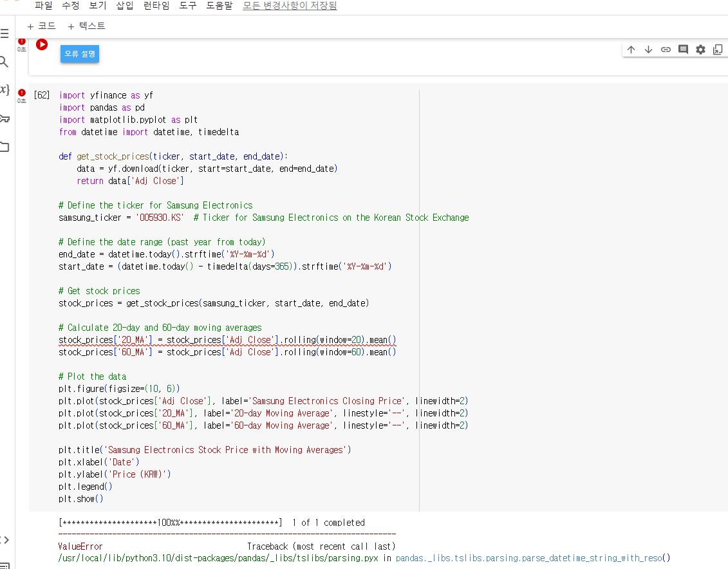Click the underlined stock_prices['20_MA'] code line
The image size is (728, 569).
coord(227,340)
